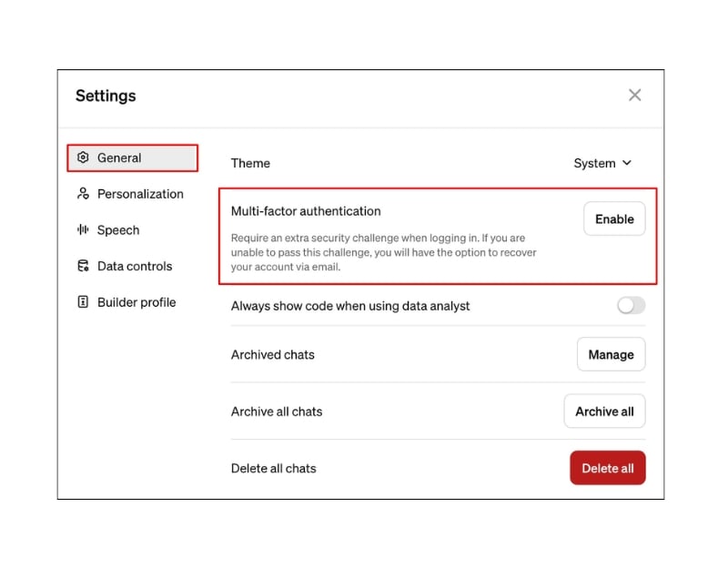
Task: Click the Personalization person icon
Action: point(83,194)
